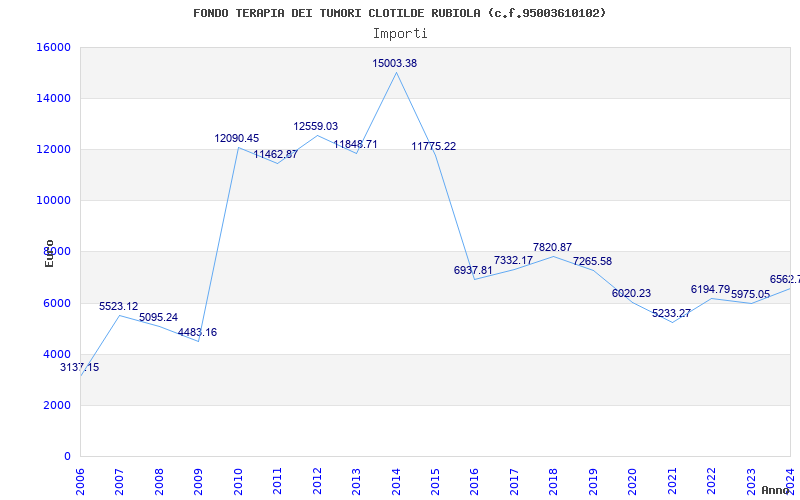
Task: Click the Euro y-axis title
Action: [x=49, y=253]
